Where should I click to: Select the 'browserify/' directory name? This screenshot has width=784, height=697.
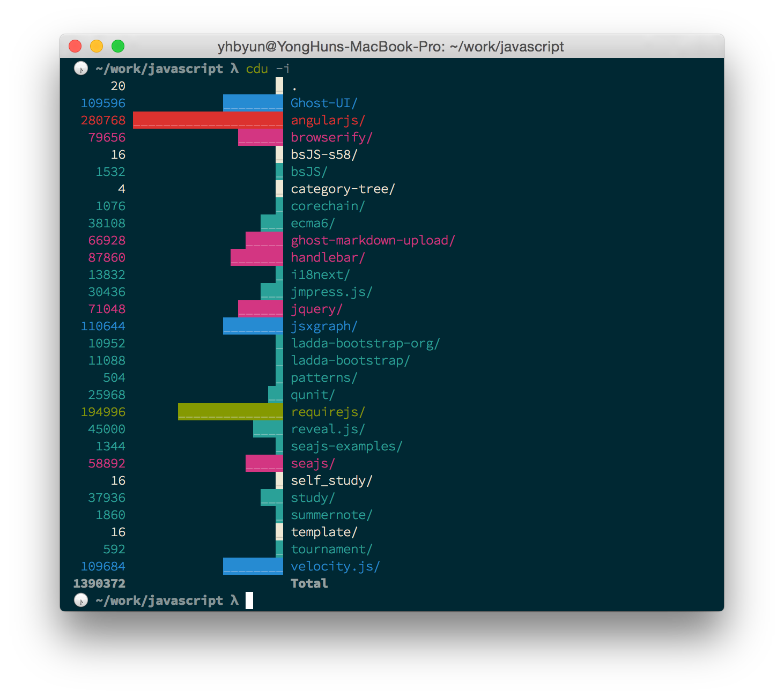[x=331, y=137]
